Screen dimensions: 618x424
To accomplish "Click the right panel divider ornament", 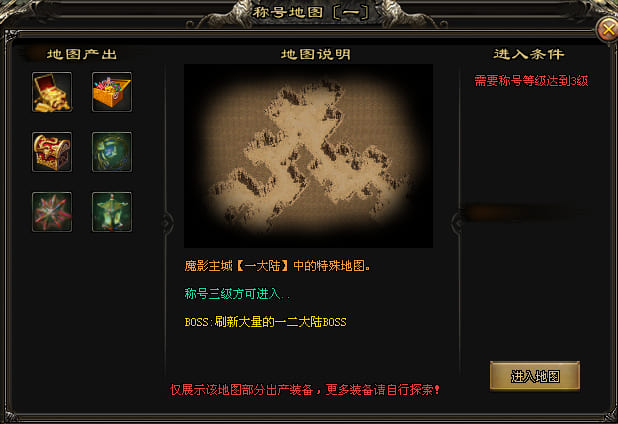I will (457, 223).
